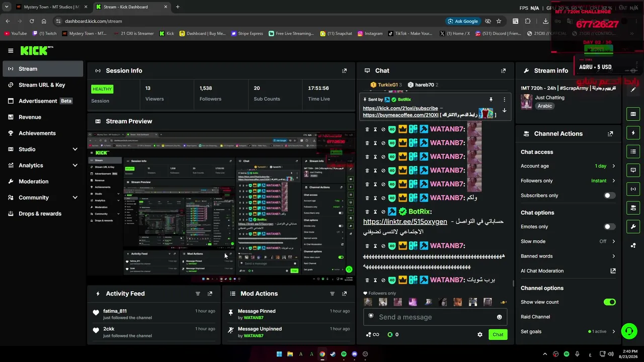Screen dimensions: 644x362
Task: Bookmark this page with the star icon
Action: [x=499, y=21]
